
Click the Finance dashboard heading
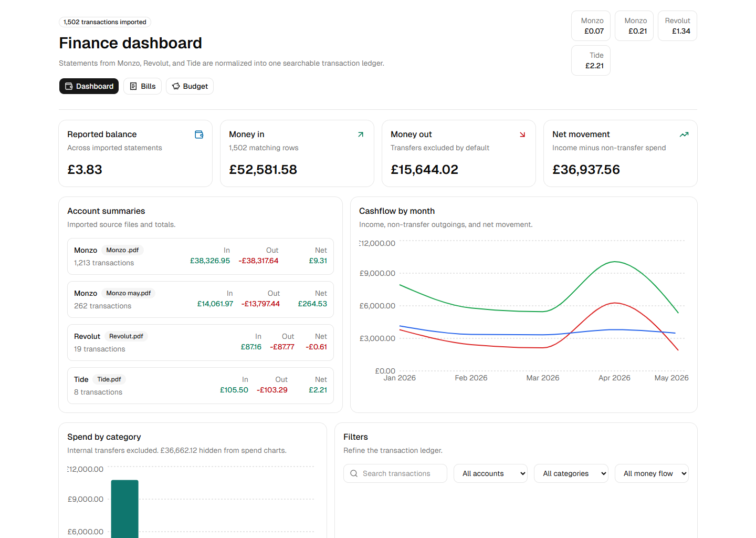point(130,43)
